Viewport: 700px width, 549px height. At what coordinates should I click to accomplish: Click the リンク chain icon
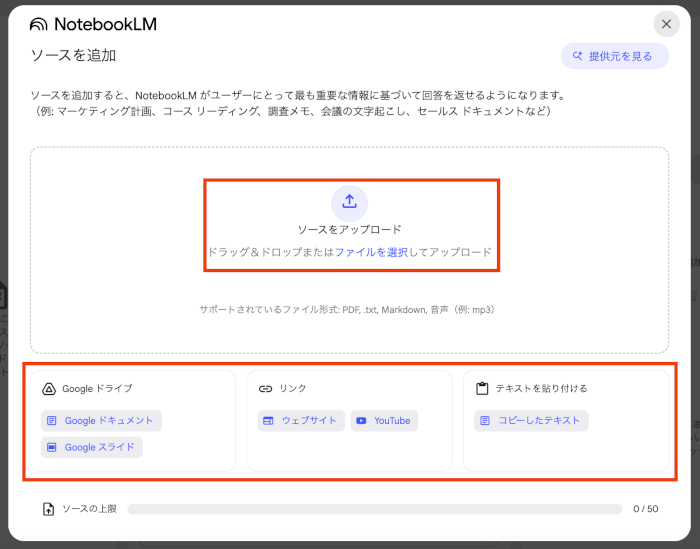[265, 389]
